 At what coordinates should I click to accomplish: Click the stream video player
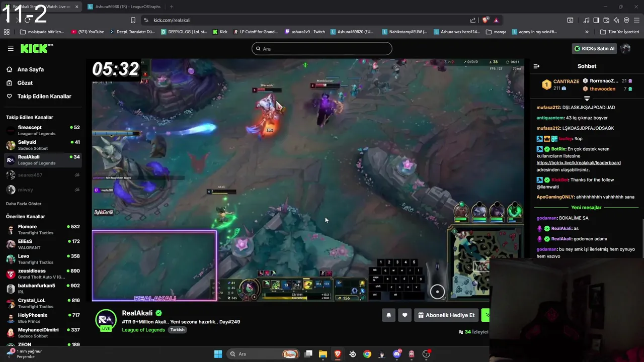(x=307, y=180)
